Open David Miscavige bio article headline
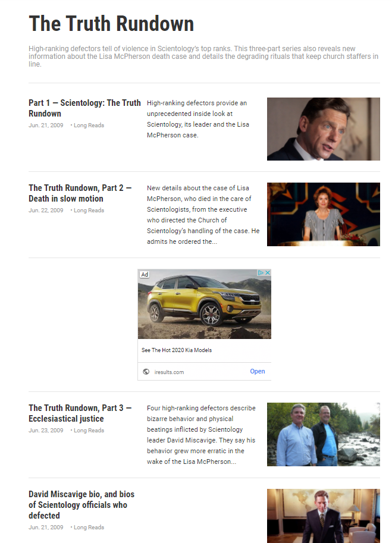This screenshot has height=543, width=392. click(x=81, y=504)
